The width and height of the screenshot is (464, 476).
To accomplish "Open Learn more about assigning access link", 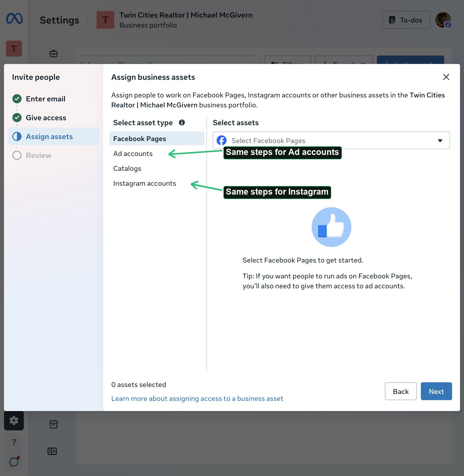I will 197,398.
